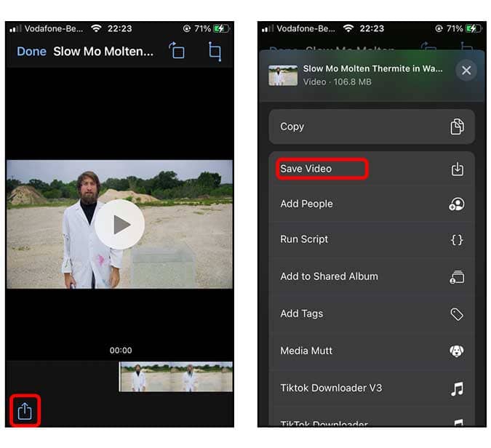Choose Add Tags action
The image size is (491, 448).
pyautogui.click(x=372, y=313)
